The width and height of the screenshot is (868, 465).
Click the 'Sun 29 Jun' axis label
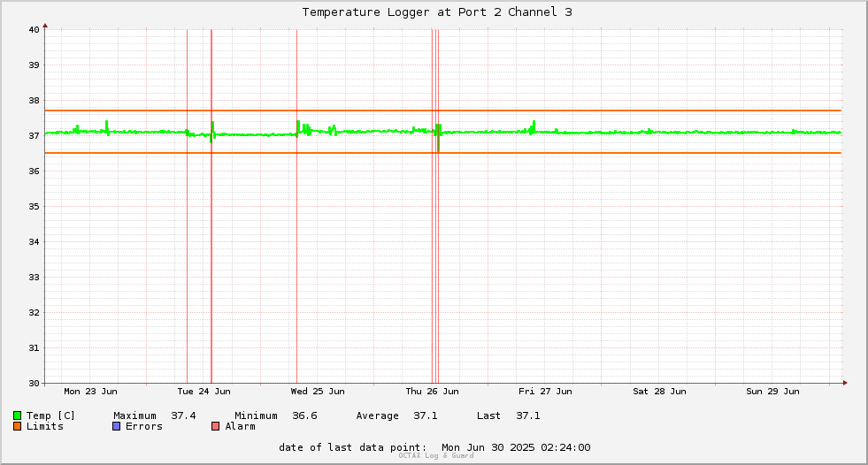click(x=772, y=392)
